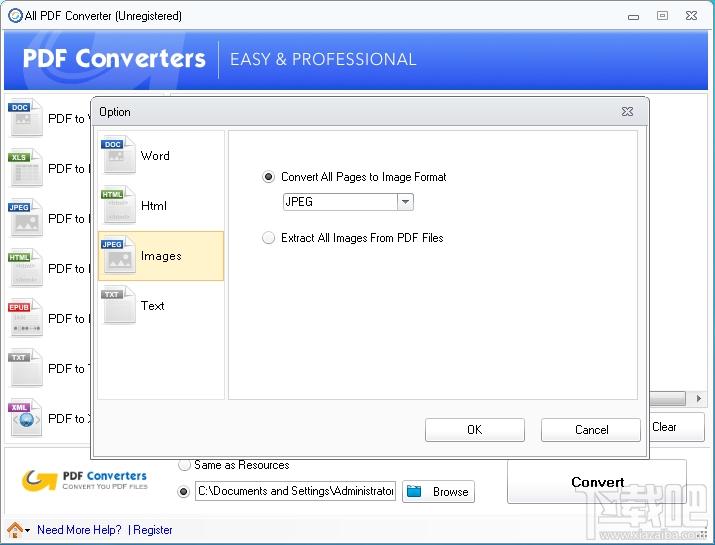This screenshot has width=715, height=545.
Task: Click the EPUB icon in main sidebar
Action: coord(26,317)
